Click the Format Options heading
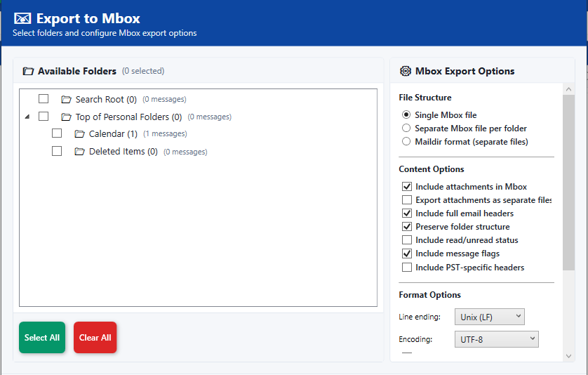 click(x=429, y=295)
